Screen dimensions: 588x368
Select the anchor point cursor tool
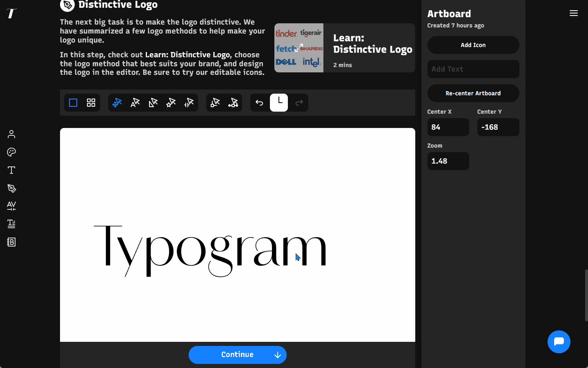215,103
